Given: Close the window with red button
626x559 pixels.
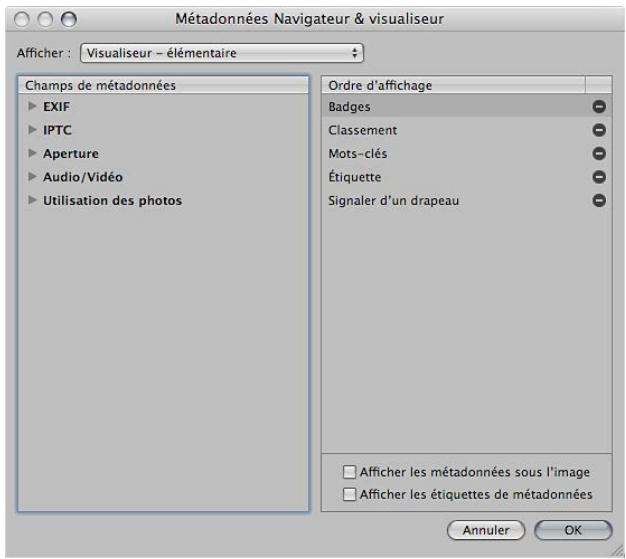Looking at the screenshot, I should [22, 19].
